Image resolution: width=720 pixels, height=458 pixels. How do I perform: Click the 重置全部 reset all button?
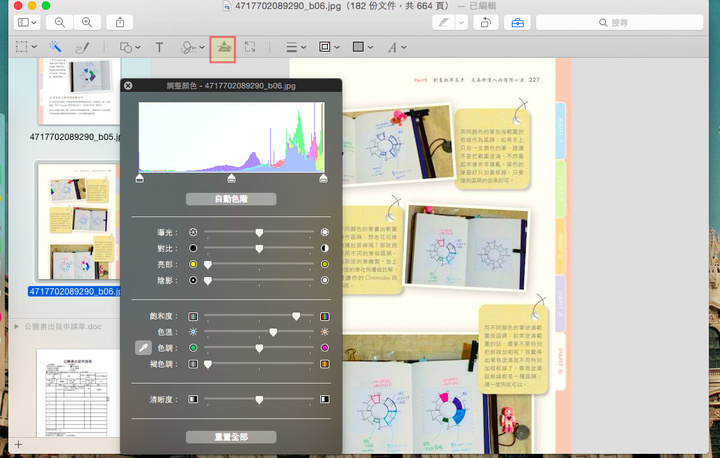(x=231, y=437)
